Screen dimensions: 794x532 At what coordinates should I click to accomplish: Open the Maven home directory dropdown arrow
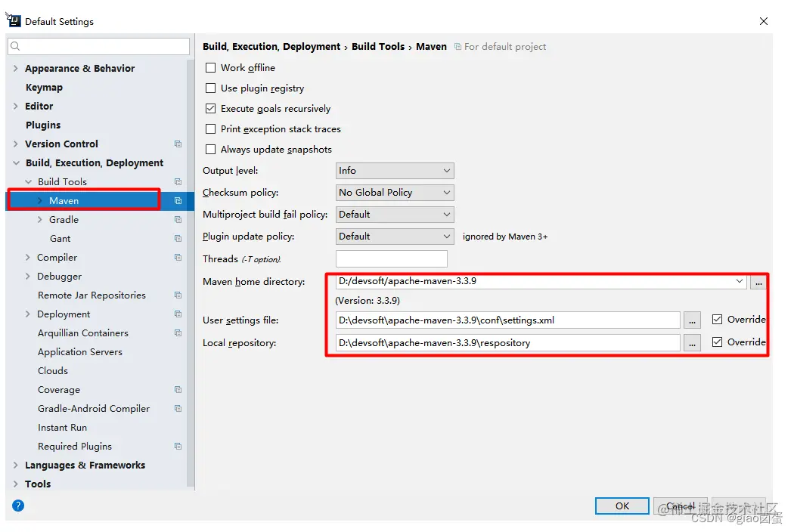pyautogui.click(x=740, y=281)
